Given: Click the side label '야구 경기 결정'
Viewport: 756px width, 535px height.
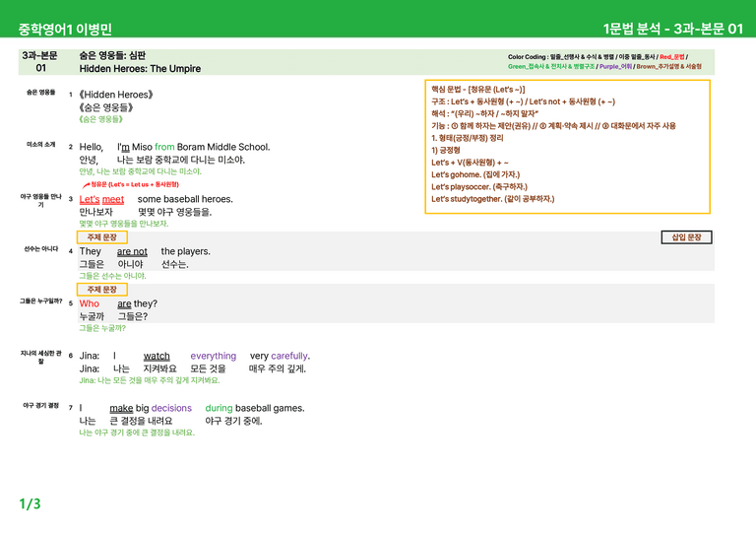Looking at the screenshot, I should pos(41,406).
